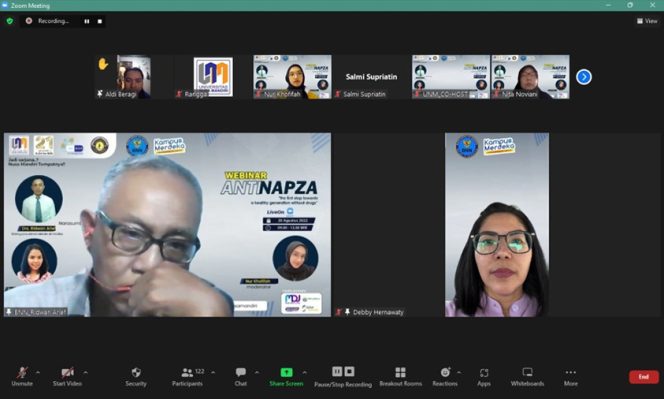
Task: Click the green encryption shield icon
Action: [10, 21]
